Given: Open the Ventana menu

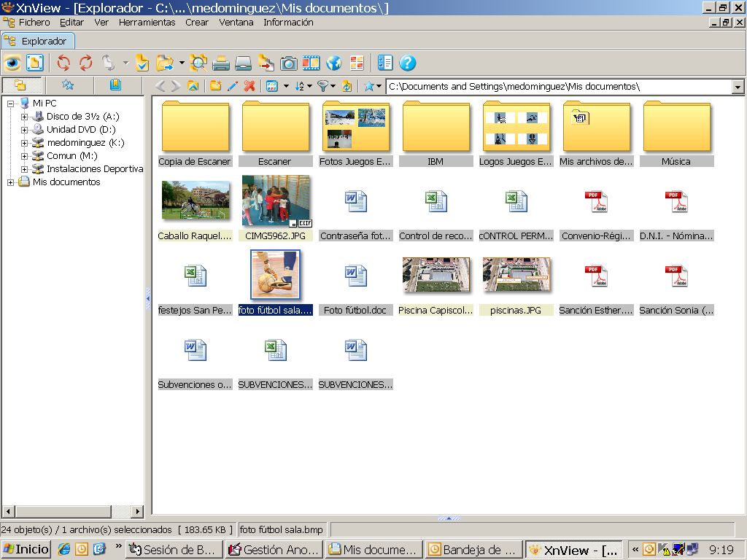Looking at the screenshot, I should pos(236,23).
